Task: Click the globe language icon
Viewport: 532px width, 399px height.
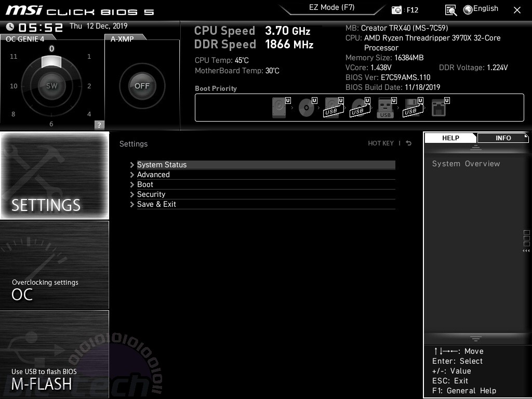Action: (468, 10)
